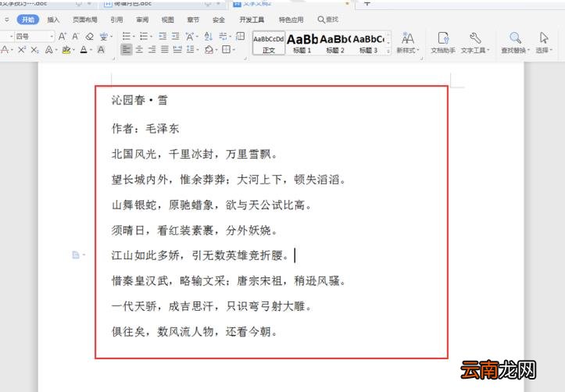Toggle justify alignment
This screenshot has height=392, width=565.
[164, 50]
